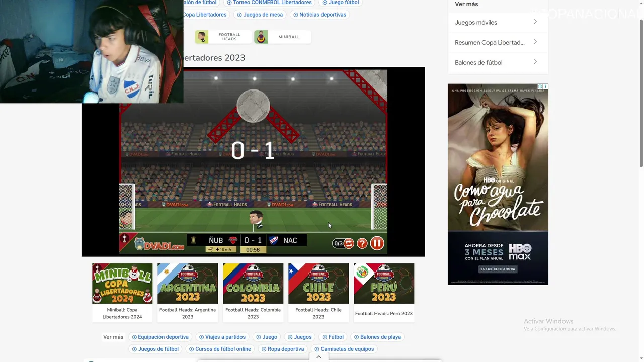Image resolution: width=644 pixels, height=362 pixels.
Task: Open the game help question mark
Action: [x=362, y=243]
